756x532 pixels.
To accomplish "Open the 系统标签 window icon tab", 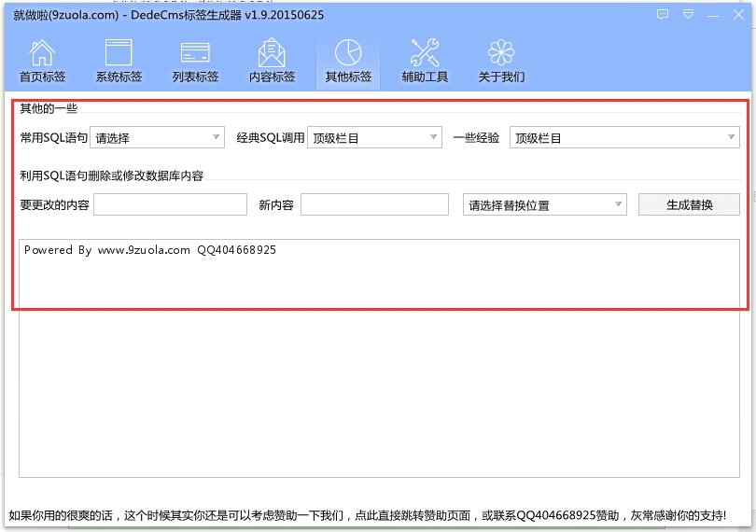I will (x=119, y=61).
